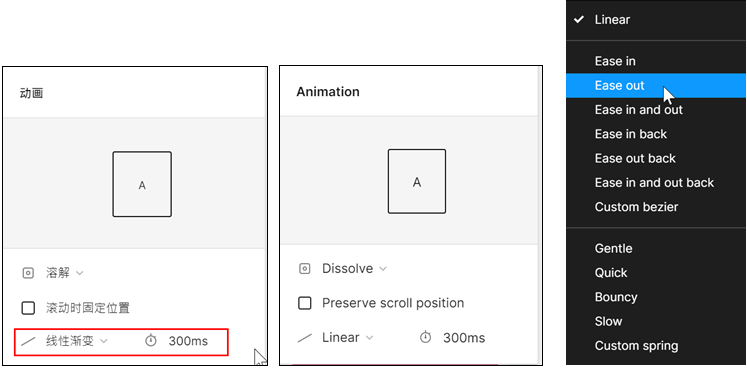
Task: Click the 300ms duration in Chinese panel
Action: click(x=188, y=341)
